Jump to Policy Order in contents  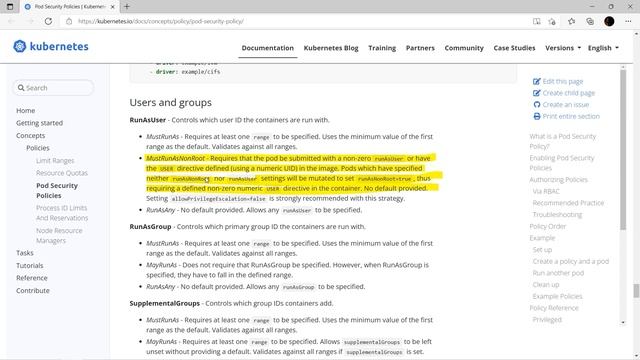click(547, 226)
